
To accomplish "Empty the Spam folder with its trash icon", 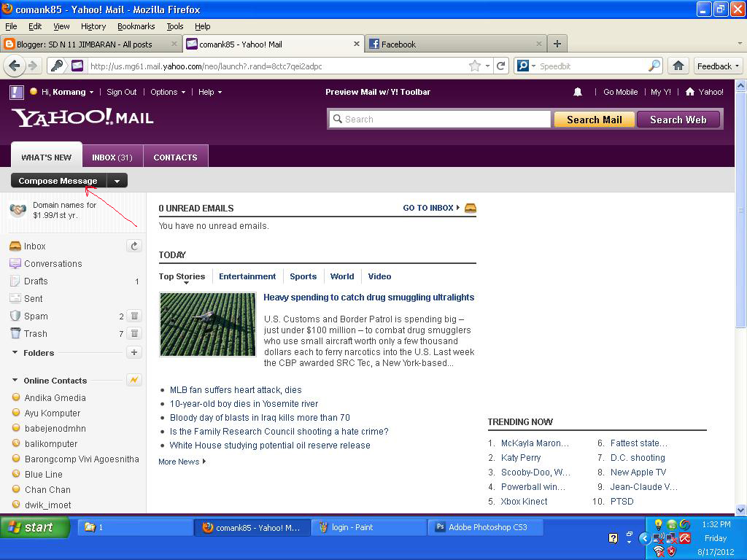I will [134, 316].
